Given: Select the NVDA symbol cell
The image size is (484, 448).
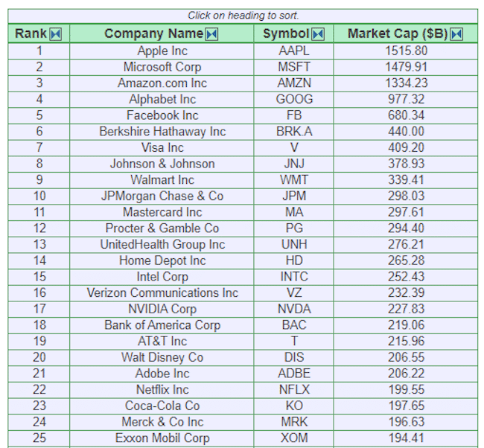Looking at the screenshot, I should tap(294, 309).
